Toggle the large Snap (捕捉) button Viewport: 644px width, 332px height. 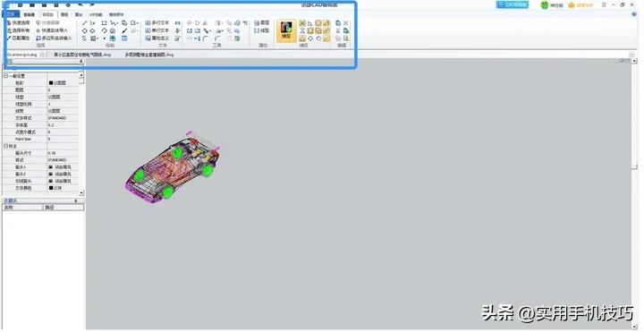click(x=287, y=30)
